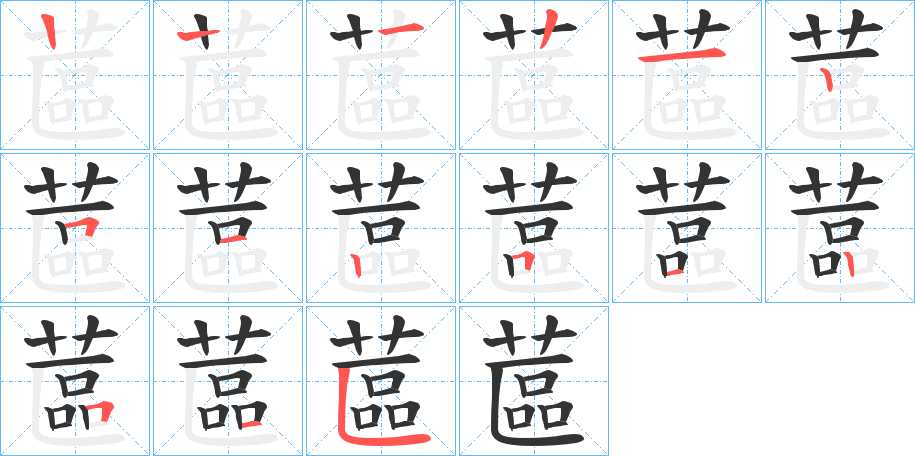Select the first stroke step panel
Viewport: 915px width, 456px height.
(75, 75)
